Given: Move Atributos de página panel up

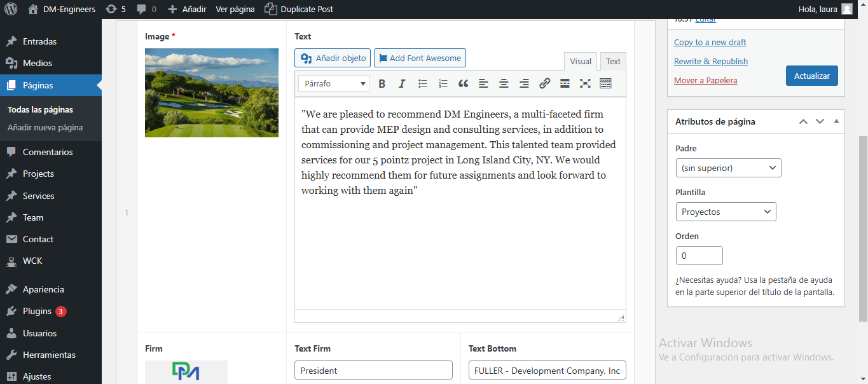Looking at the screenshot, I should tap(803, 121).
